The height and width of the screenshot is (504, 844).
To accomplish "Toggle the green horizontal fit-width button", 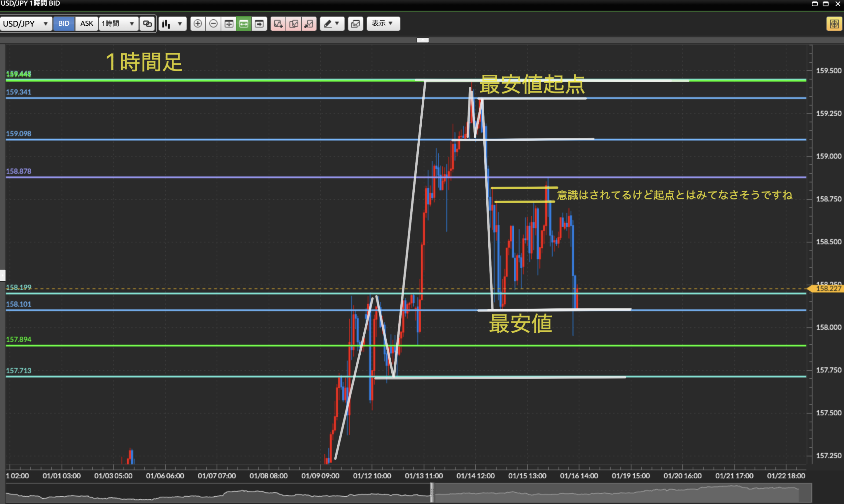I will 244,24.
